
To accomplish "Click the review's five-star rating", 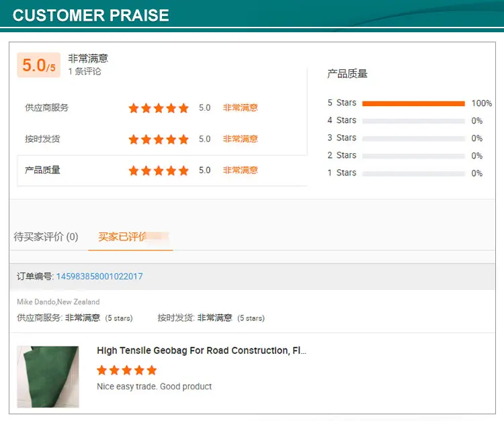I will pos(126,370).
